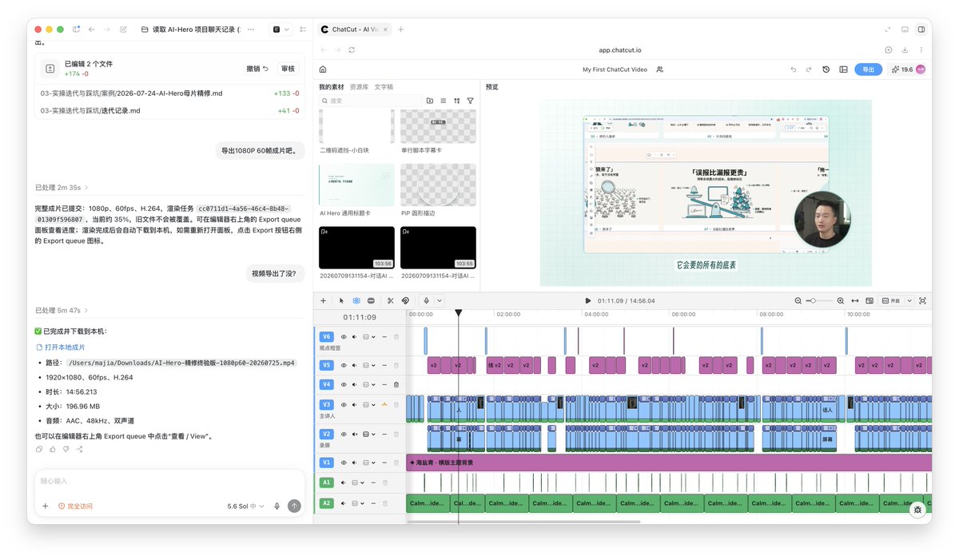The width and height of the screenshot is (959, 560).
Task: Zoom out the timeline with minus magnifier
Action: coord(798,300)
